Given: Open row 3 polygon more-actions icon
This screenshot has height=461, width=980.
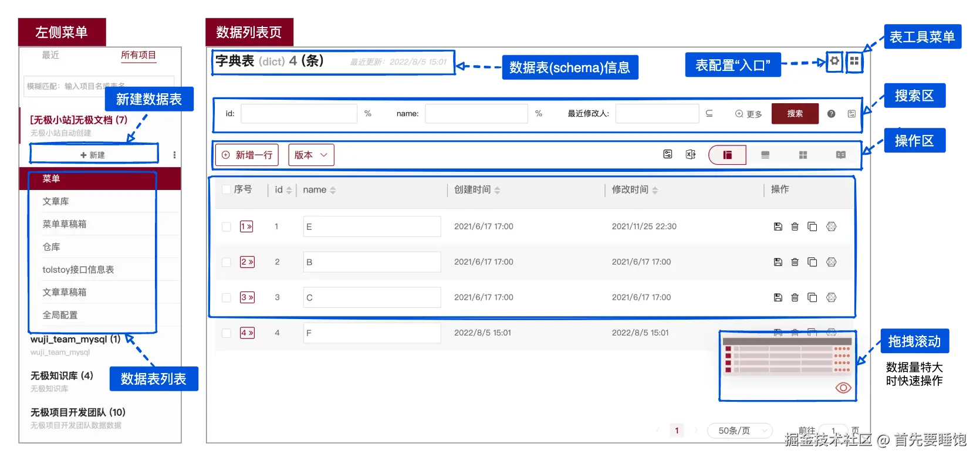Looking at the screenshot, I should 831,297.
